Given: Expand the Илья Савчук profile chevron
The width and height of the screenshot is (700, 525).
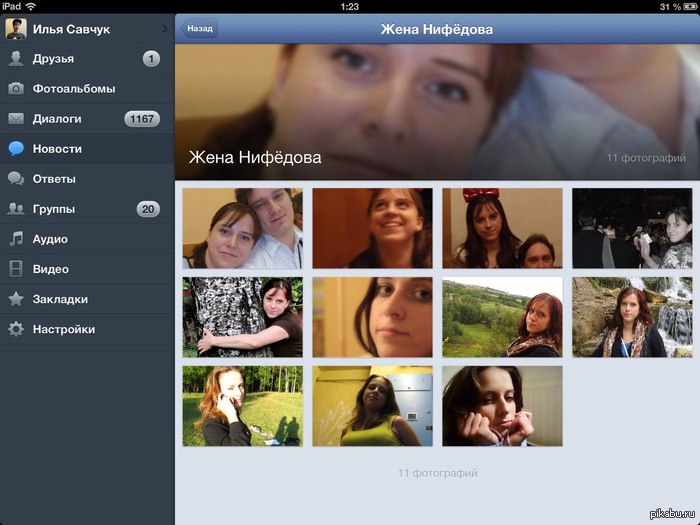Looking at the screenshot, I should [x=163, y=29].
